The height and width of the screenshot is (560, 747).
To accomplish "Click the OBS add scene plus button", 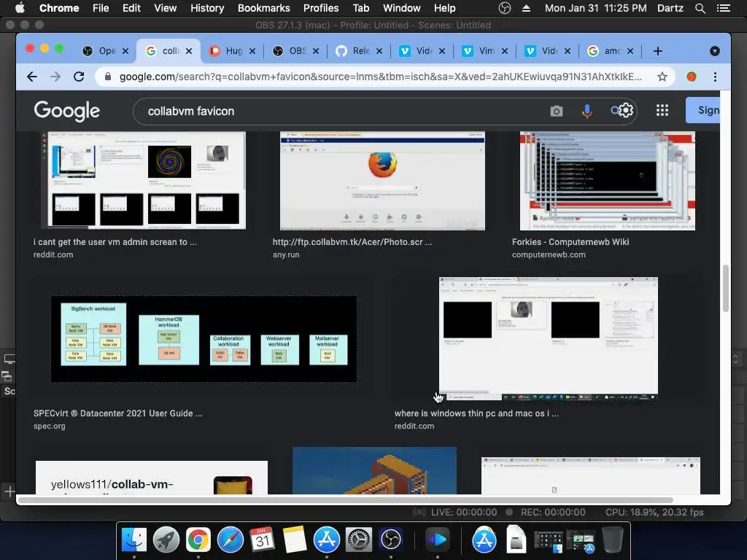I will (9, 491).
